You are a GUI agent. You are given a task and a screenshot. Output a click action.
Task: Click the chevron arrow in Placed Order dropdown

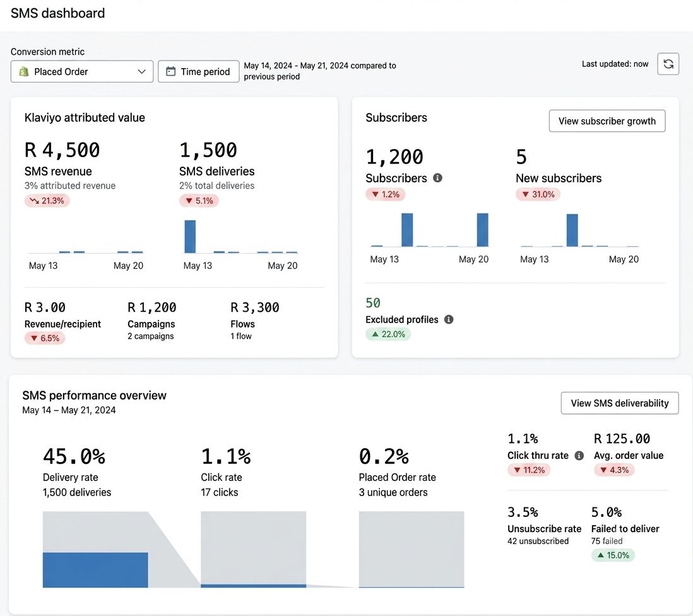[x=141, y=71]
